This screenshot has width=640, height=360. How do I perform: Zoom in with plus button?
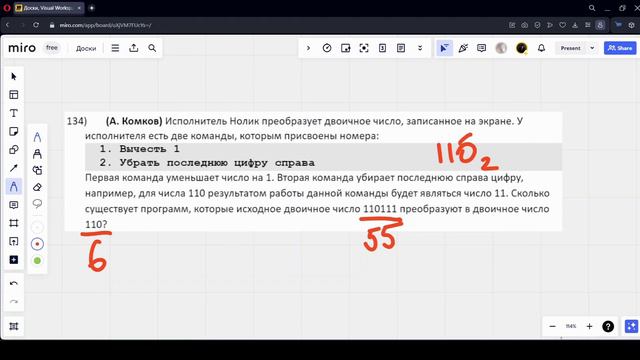coord(589,326)
